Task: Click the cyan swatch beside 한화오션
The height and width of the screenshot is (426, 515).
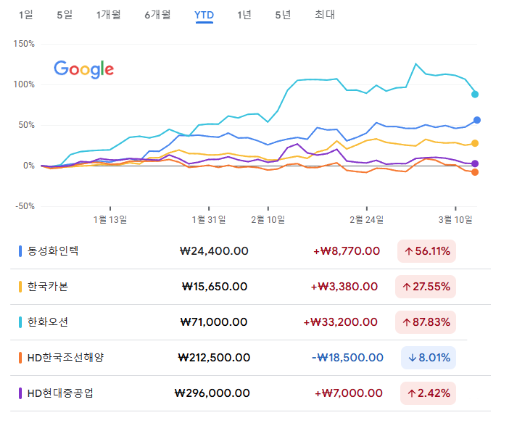Action: (20, 322)
